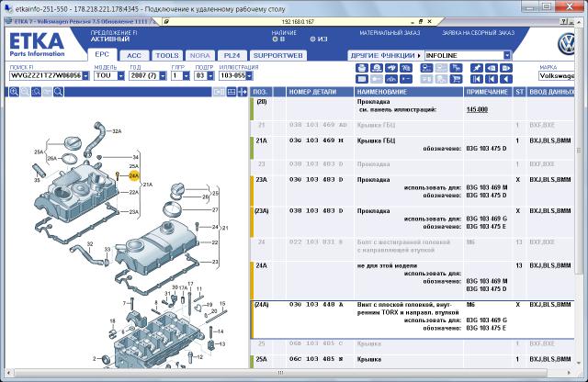Switch to the ACC tab

[134, 55]
